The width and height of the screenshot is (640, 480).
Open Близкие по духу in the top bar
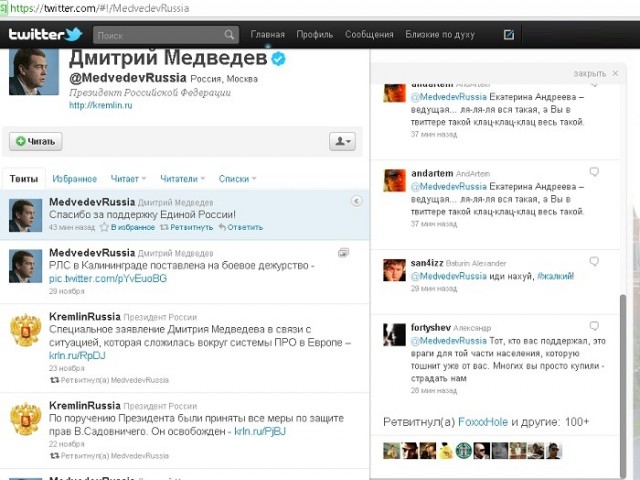[x=440, y=35]
